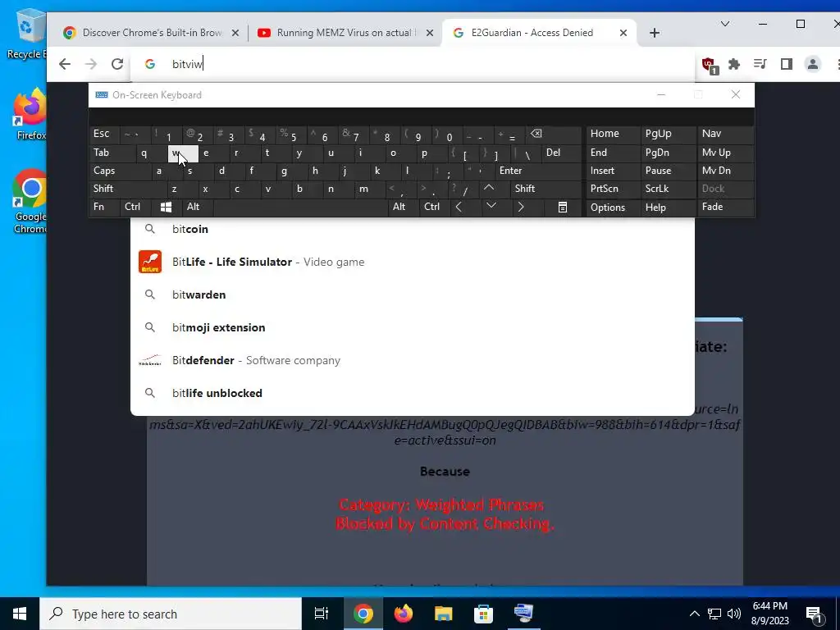This screenshot has width=840, height=630.
Task: Select the bitlife unblocked suggestion
Action: 413,393
